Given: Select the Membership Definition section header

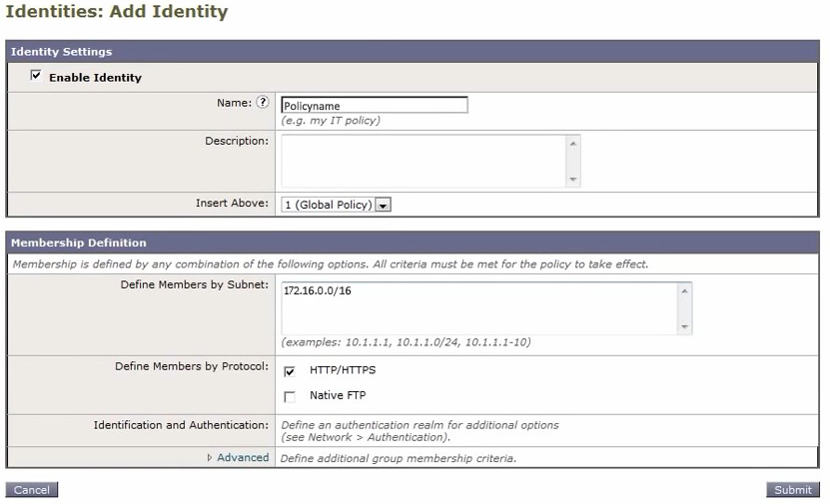Looking at the screenshot, I should coord(79,243).
